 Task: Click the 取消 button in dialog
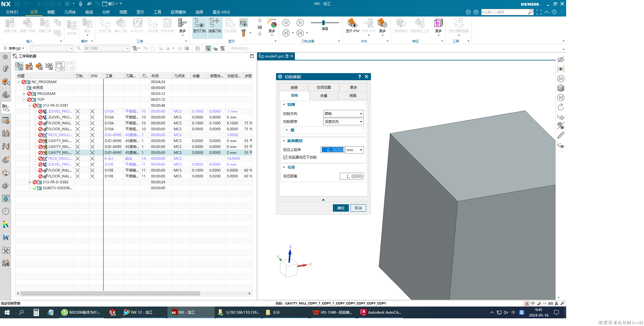(358, 208)
